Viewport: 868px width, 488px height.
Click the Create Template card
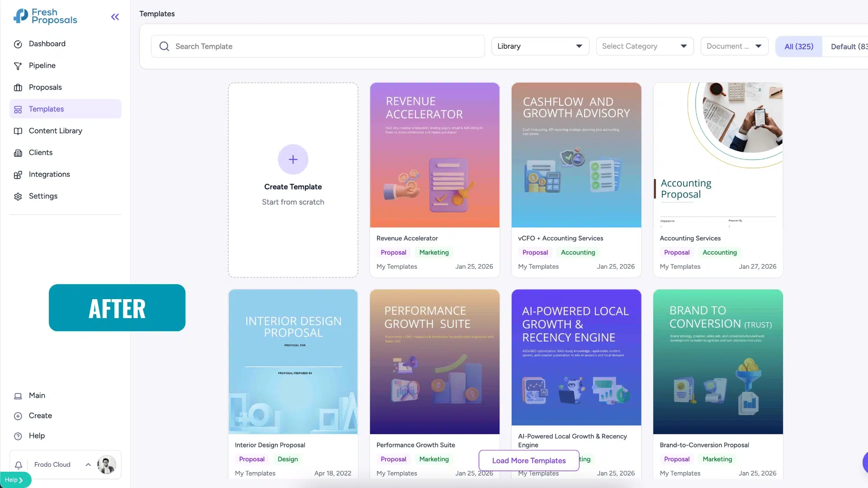point(293,180)
